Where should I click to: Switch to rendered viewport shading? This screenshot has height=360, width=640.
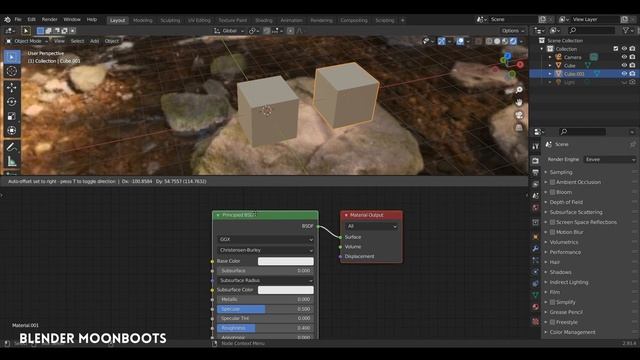tap(513, 41)
